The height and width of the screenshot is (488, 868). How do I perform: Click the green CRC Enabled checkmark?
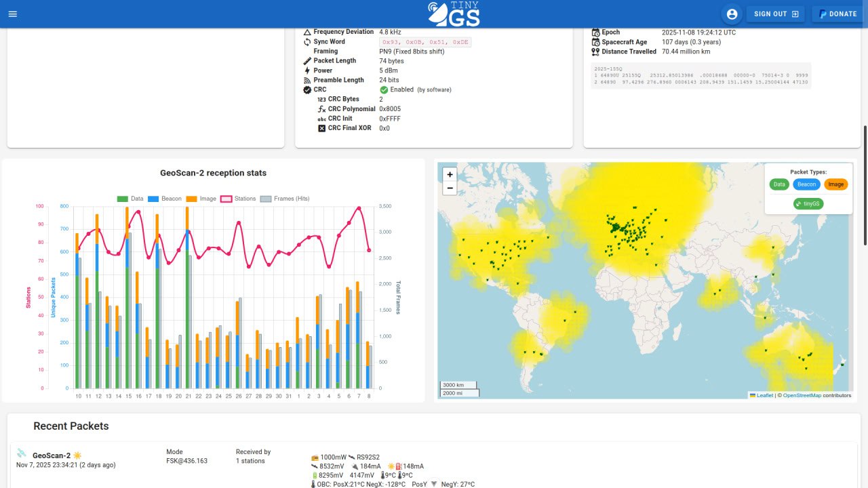tap(384, 89)
